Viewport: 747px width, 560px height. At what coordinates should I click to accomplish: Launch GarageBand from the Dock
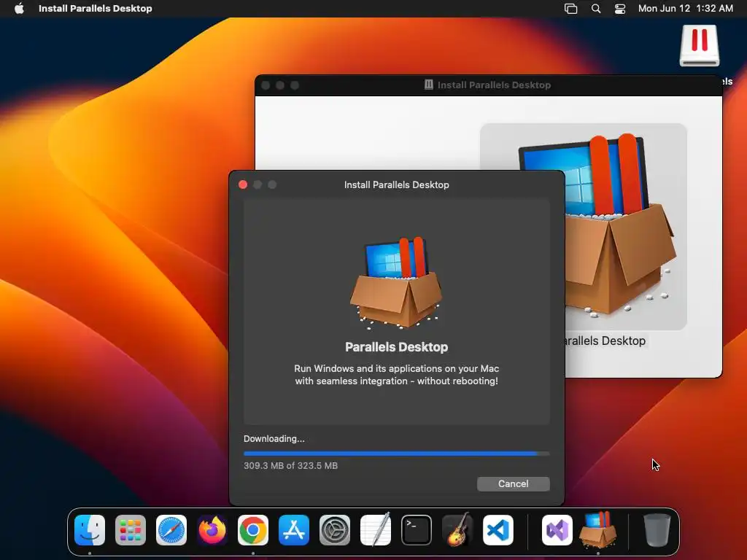tap(457, 530)
